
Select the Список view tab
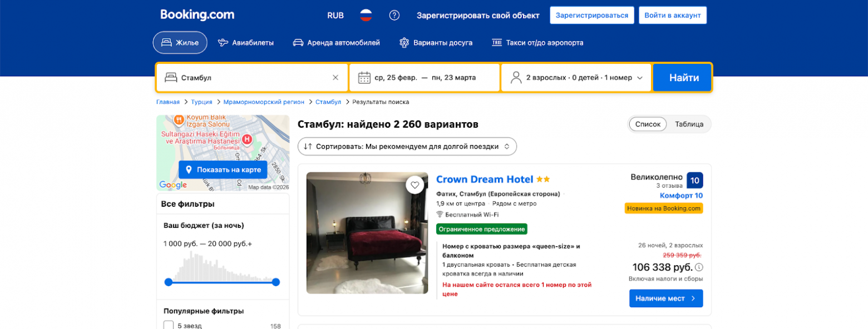[x=647, y=124]
